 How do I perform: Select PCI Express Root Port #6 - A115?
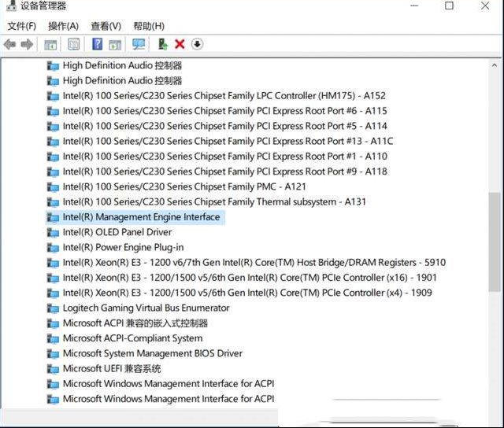(224, 111)
